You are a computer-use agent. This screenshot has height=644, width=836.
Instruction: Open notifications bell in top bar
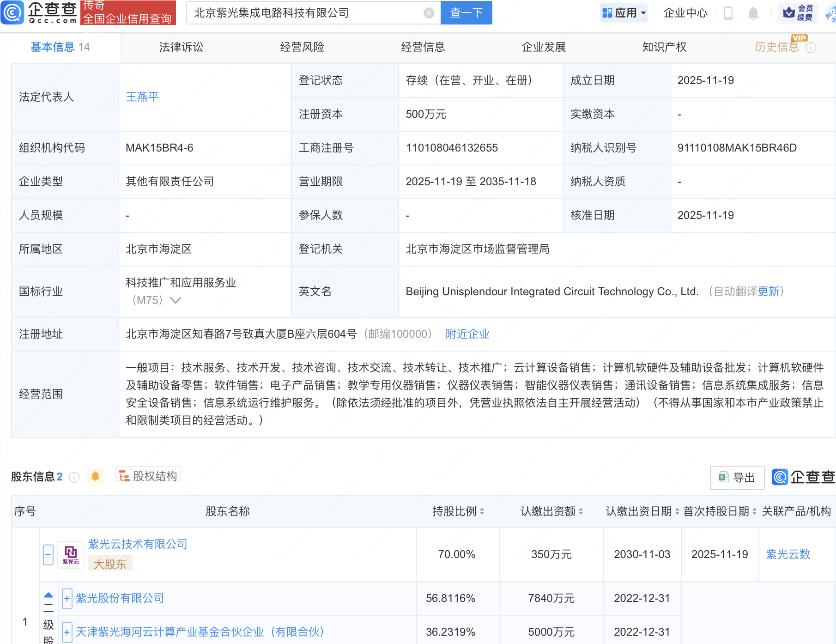753,13
